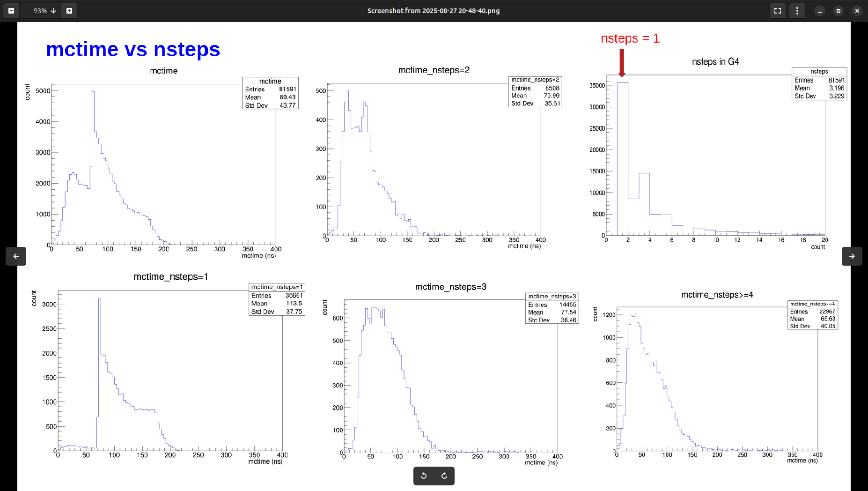Click Mean 65.63 in nsteps>=4 stats box

point(813,319)
